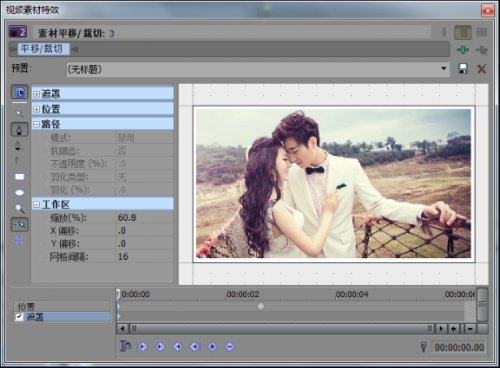Select the 位置 keyframe track row

pos(62,306)
